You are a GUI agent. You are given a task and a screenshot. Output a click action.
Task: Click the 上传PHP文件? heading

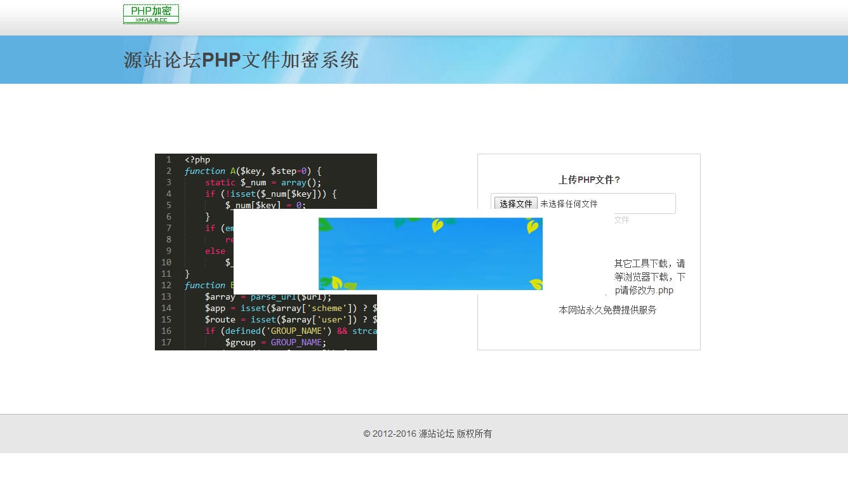pos(588,180)
